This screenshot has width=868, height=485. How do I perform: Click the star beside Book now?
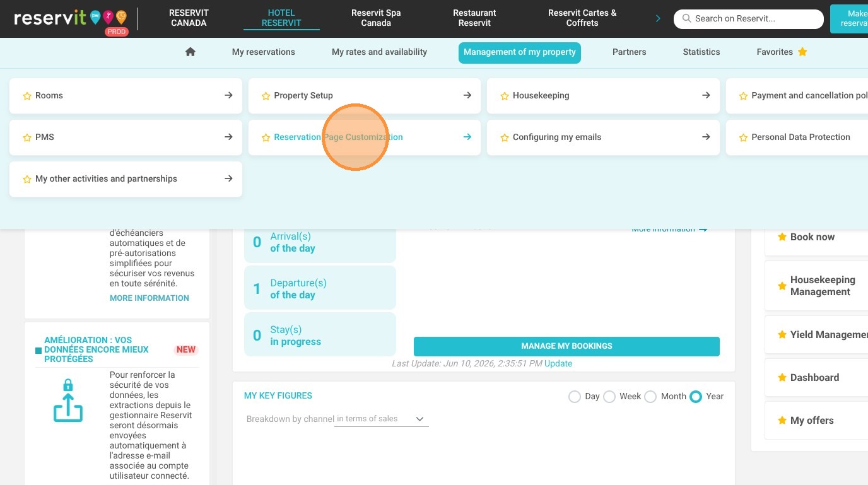782,237
